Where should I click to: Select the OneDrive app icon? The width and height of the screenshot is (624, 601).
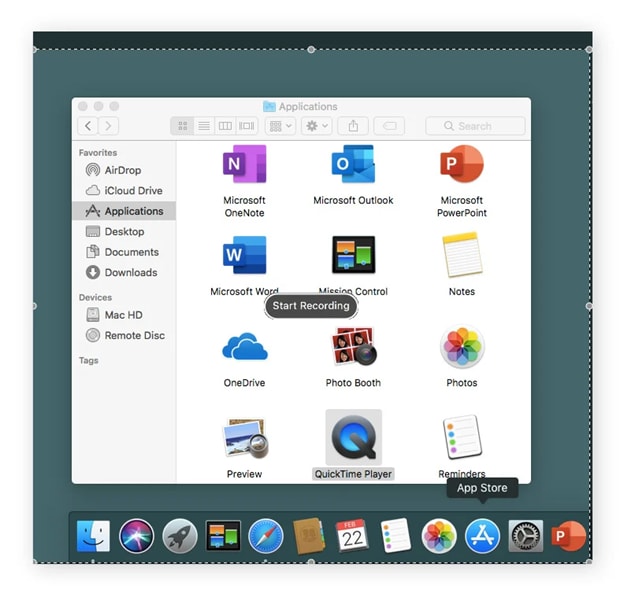click(x=244, y=346)
